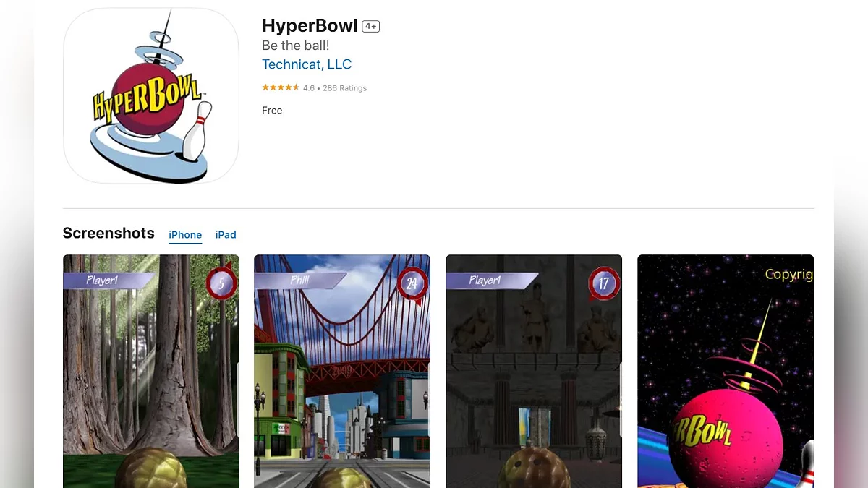
Task: Click the Free price label
Action: [272, 111]
